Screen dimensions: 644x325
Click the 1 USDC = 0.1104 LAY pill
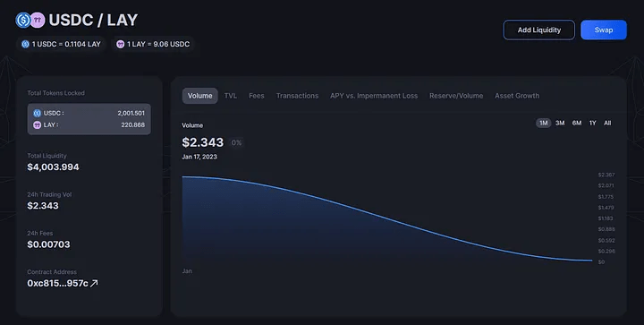61,44
